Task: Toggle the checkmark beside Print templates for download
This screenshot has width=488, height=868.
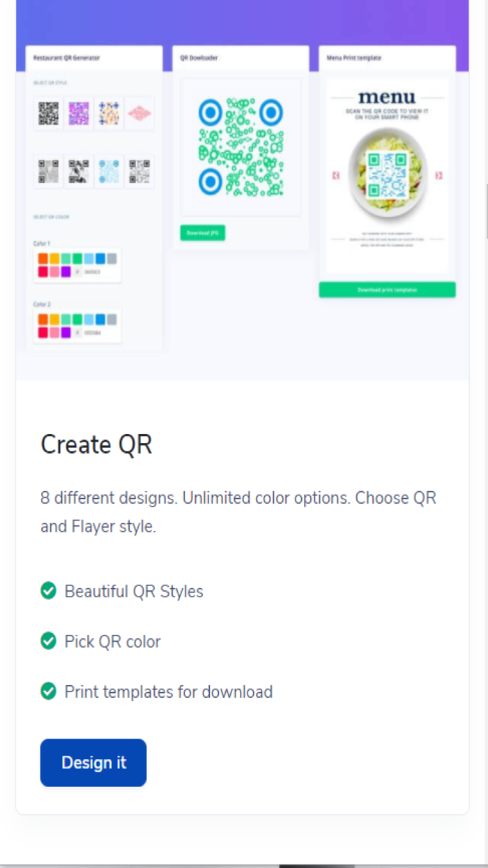Action: [47, 691]
